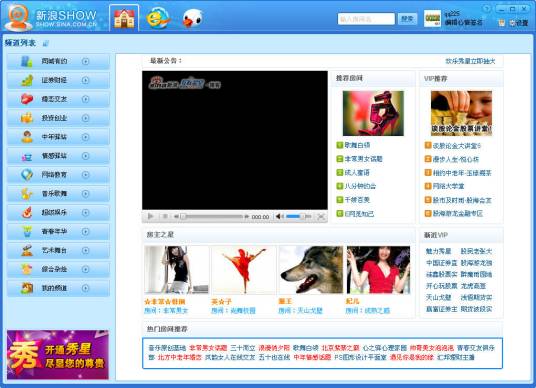Expand the 网络教育 channel row
This screenshot has height=388, width=536.
pyautogui.click(x=85, y=175)
